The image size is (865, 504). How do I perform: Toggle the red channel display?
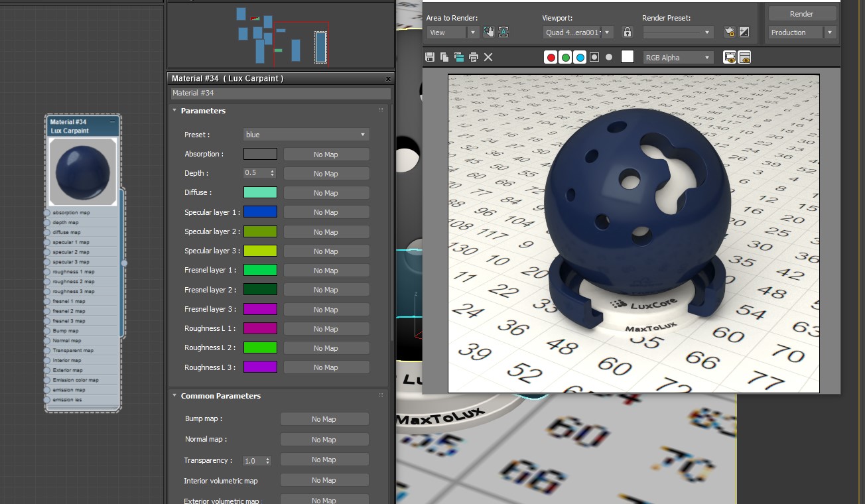click(x=551, y=58)
